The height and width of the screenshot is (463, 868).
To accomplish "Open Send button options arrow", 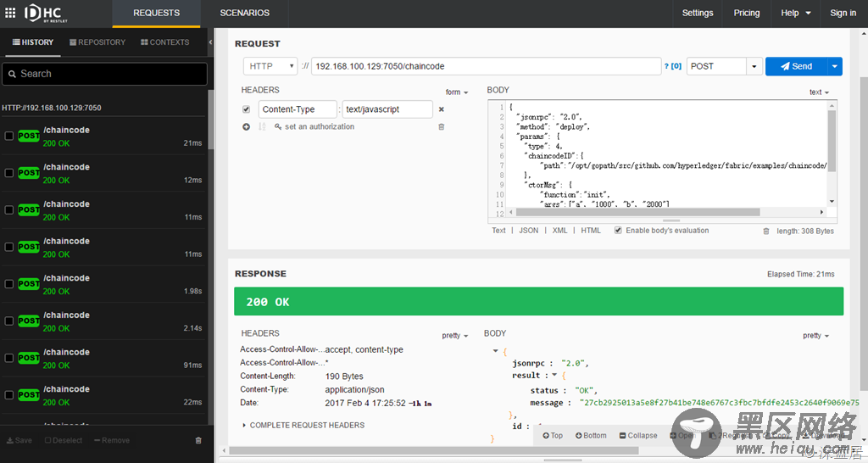I will click(835, 66).
